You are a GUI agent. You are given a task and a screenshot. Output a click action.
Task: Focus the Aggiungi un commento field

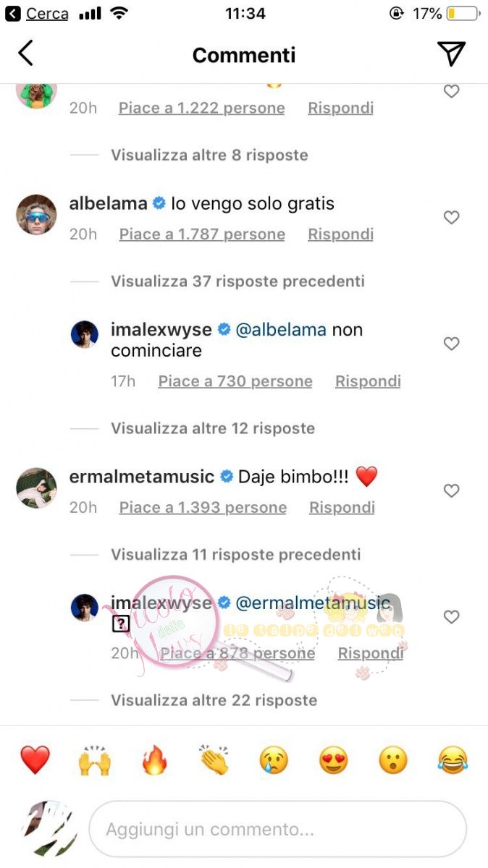tap(278, 829)
